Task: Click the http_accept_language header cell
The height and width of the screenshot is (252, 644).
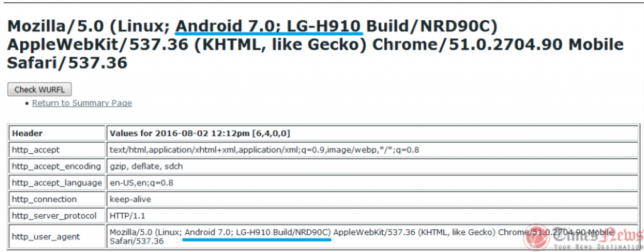Action: pyautogui.click(x=57, y=183)
